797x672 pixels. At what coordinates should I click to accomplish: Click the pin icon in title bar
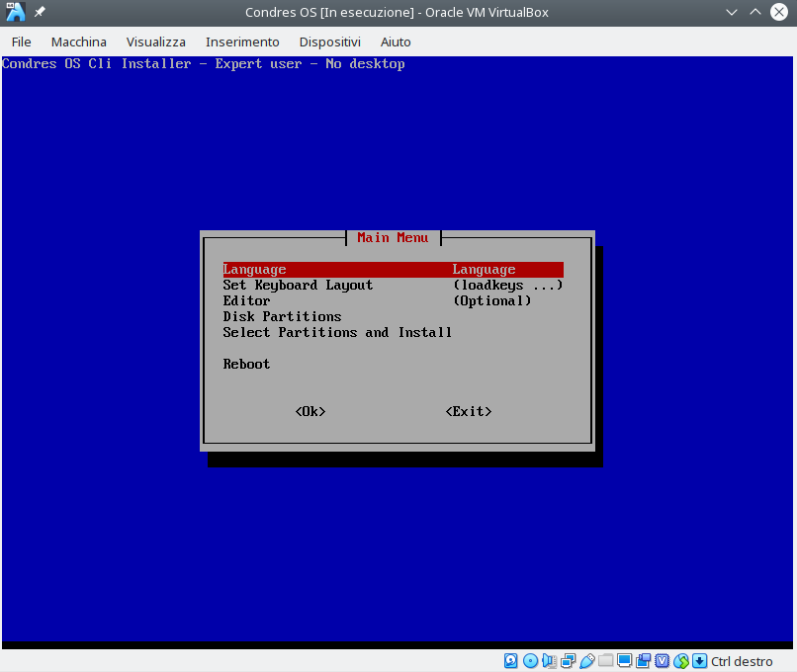(x=41, y=13)
